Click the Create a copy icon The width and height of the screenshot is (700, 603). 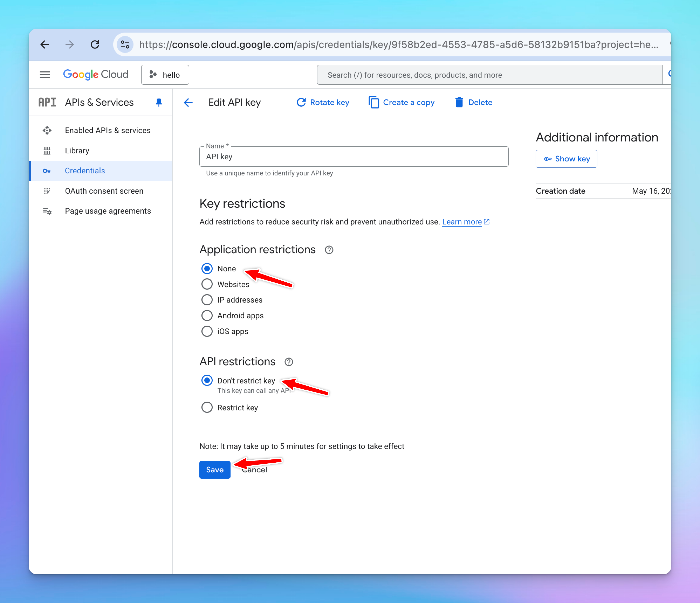(x=374, y=102)
